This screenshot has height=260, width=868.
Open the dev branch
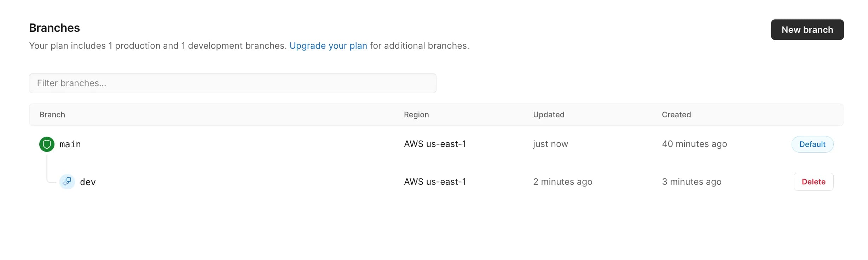pyautogui.click(x=88, y=182)
